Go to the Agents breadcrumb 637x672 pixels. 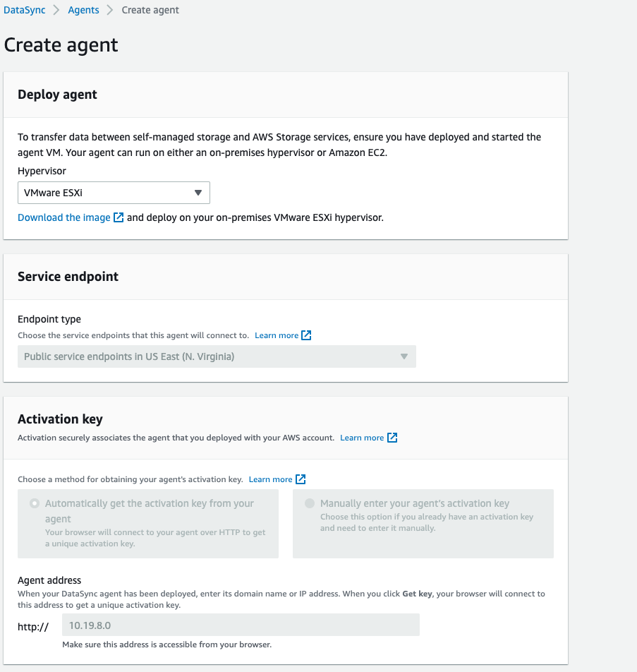83,10
